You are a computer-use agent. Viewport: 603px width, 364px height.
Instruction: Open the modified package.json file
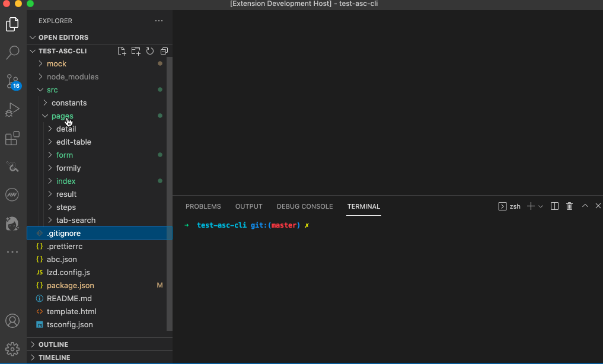click(x=97, y=286)
